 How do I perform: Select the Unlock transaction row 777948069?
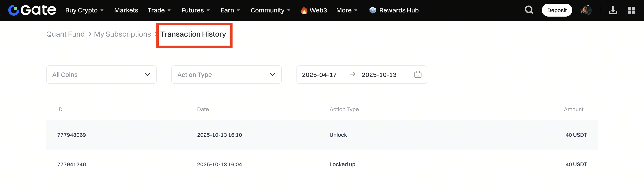click(x=322, y=135)
